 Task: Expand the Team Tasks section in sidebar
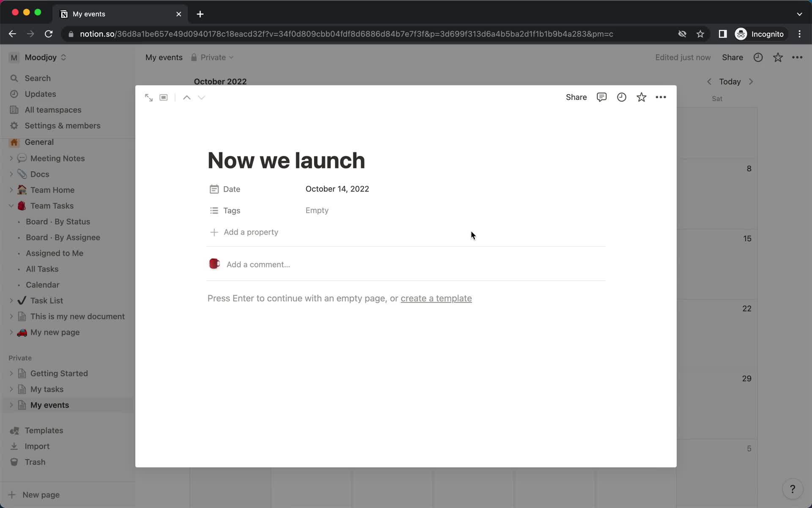click(11, 205)
